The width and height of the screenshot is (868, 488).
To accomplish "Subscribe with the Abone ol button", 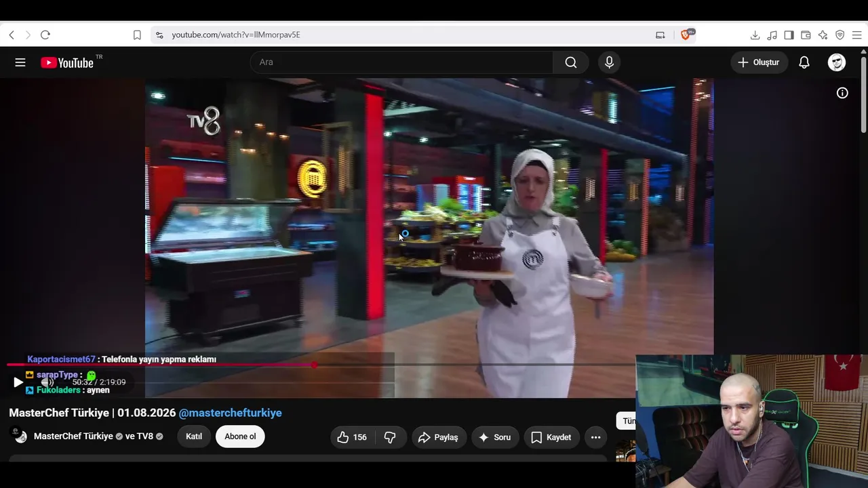I will pyautogui.click(x=240, y=436).
